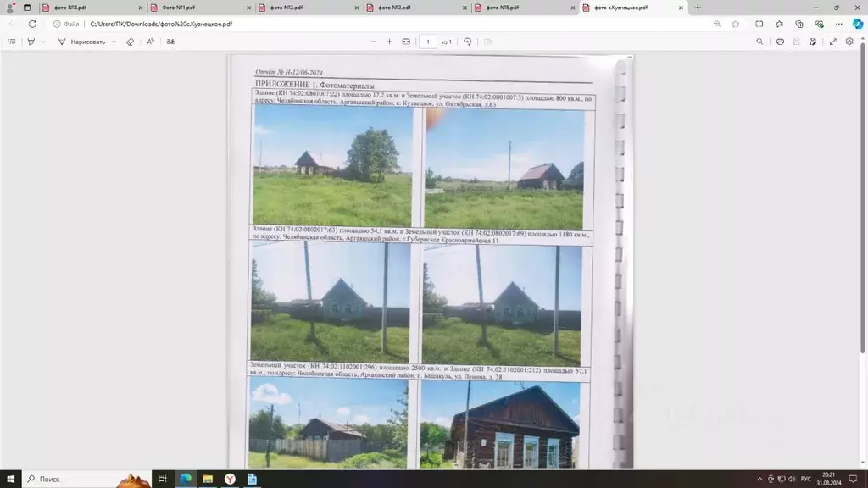This screenshot has height=488, width=868.
Task: Click the page number input field
Action: point(427,42)
